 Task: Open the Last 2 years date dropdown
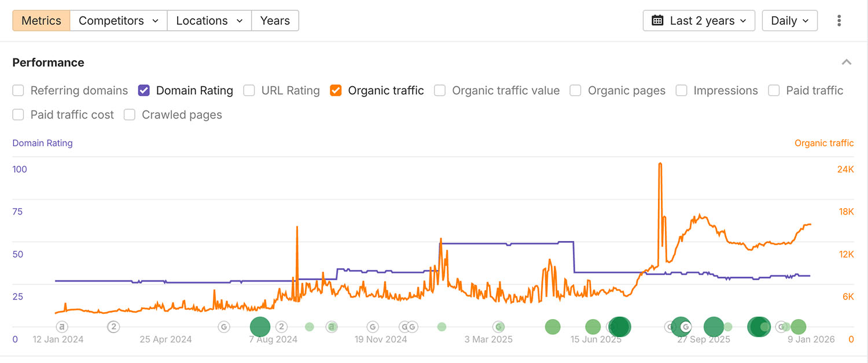(698, 21)
